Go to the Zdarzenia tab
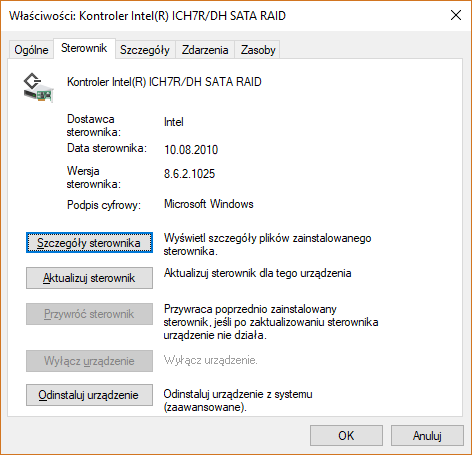The width and height of the screenshot is (472, 455). coord(205,50)
